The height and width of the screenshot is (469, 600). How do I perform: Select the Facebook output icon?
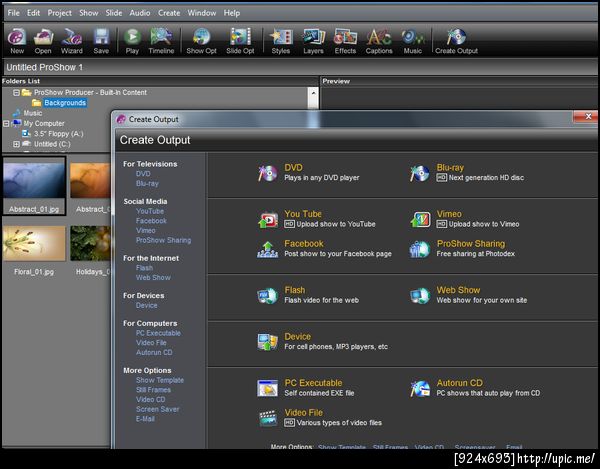tap(267, 249)
